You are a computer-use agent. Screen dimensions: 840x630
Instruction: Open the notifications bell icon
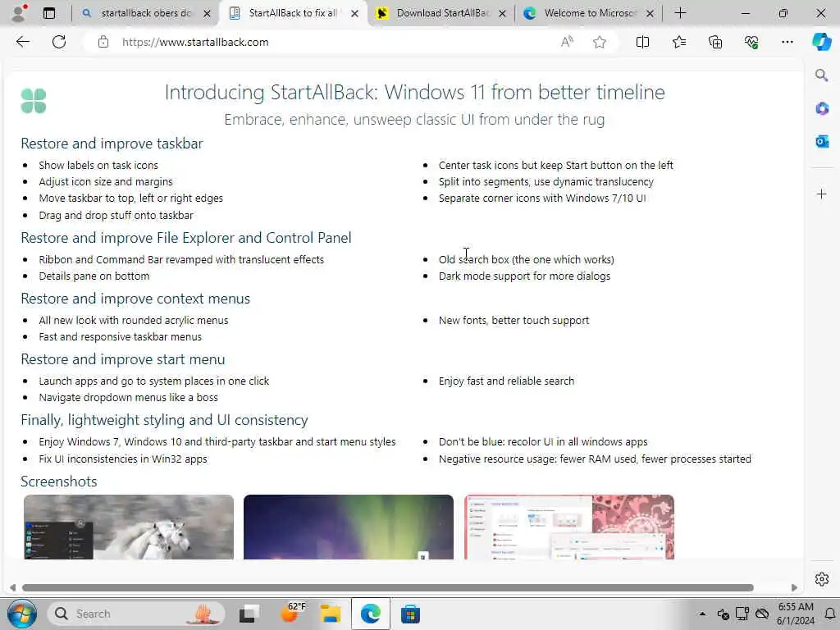(830, 614)
